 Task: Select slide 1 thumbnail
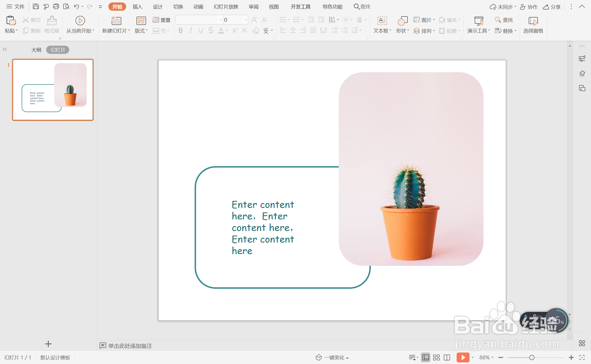(x=53, y=90)
